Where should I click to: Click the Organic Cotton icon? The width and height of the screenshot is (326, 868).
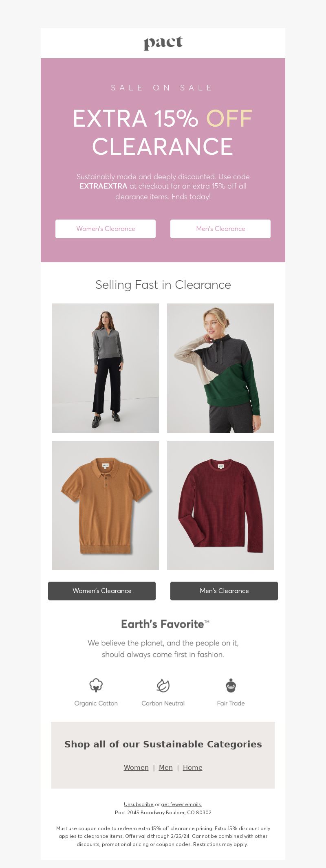tap(96, 685)
